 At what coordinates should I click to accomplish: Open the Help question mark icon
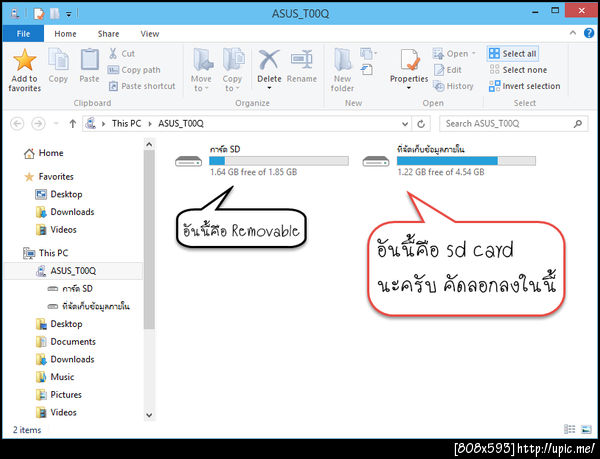coord(589,33)
